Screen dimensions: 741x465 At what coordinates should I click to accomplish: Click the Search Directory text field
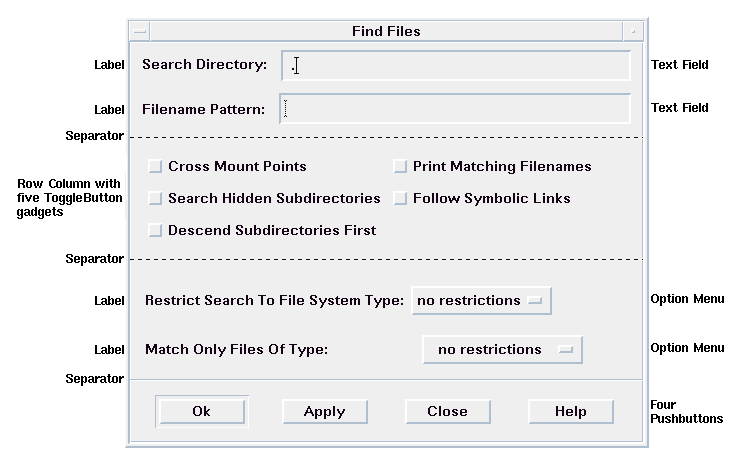coord(456,66)
